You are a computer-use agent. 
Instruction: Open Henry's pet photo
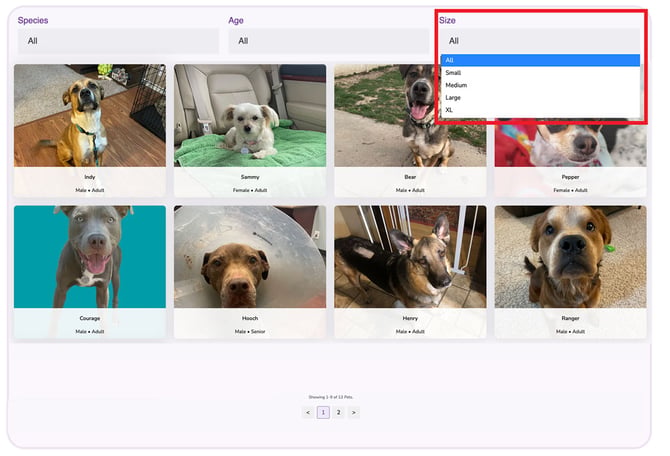coord(410,257)
